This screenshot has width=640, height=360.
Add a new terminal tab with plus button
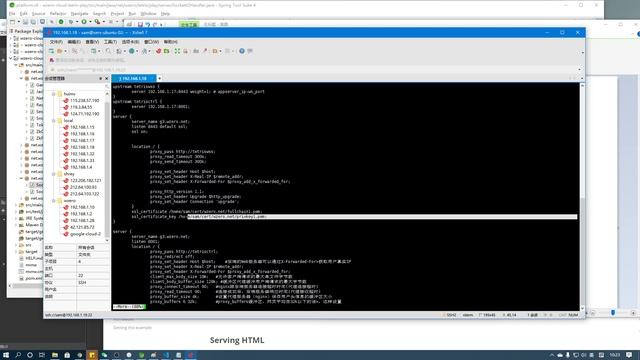(160, 78)
